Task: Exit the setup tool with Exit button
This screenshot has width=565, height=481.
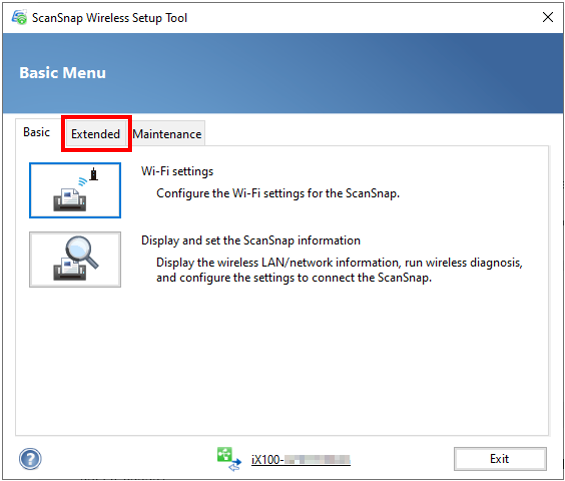Action: click(x=500, y=459)
